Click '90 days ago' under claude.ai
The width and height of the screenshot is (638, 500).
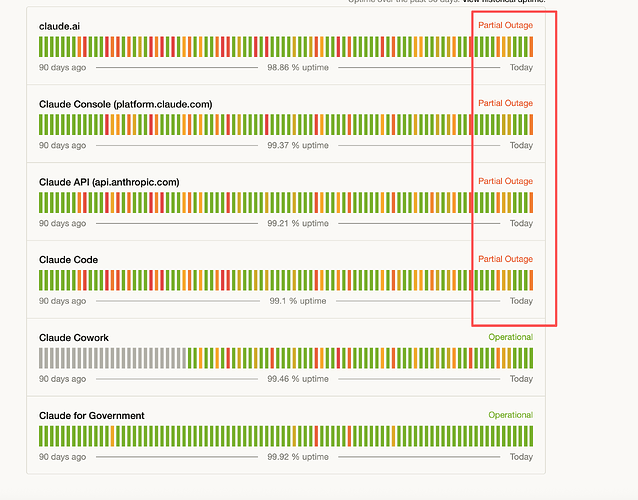coord(62,68)
